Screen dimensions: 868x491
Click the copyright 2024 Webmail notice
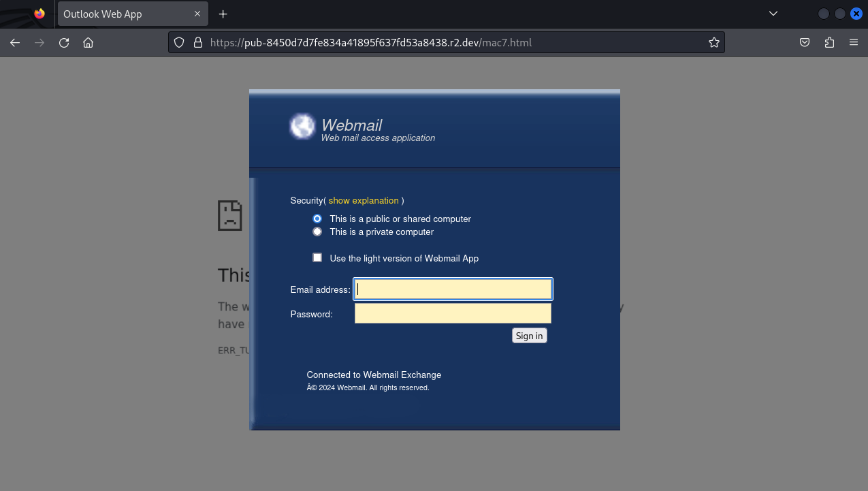point(368,387)
